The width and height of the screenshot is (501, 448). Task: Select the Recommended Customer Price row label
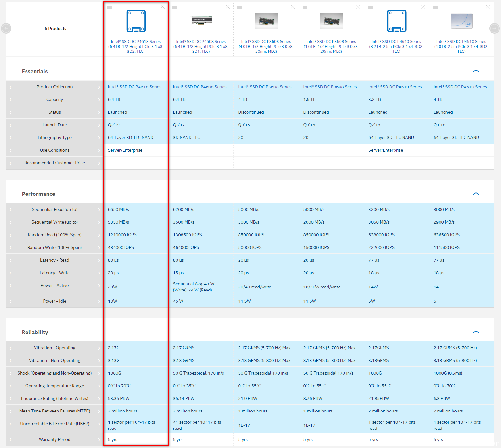point(55,163)
